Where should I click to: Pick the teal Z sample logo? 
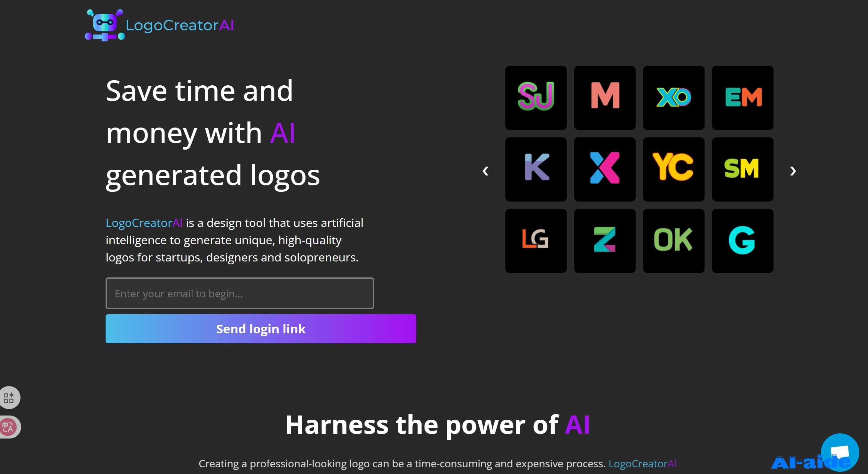click(605, 241)
